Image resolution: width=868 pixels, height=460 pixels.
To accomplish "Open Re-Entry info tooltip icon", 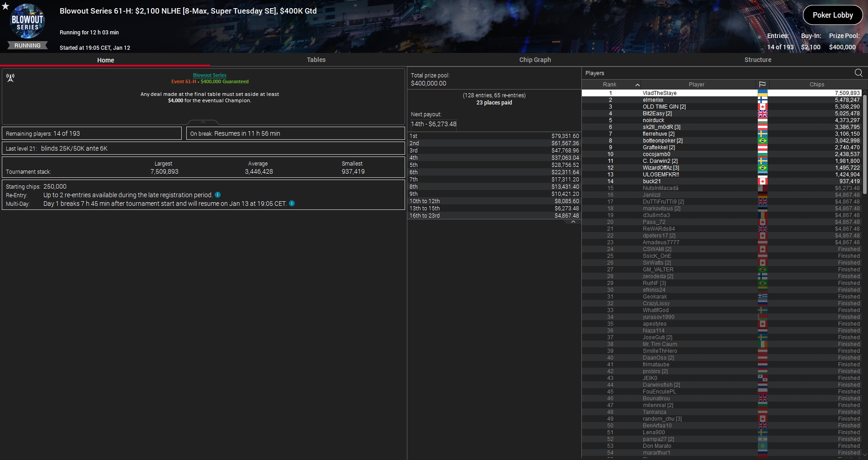I will click(217, 195).
